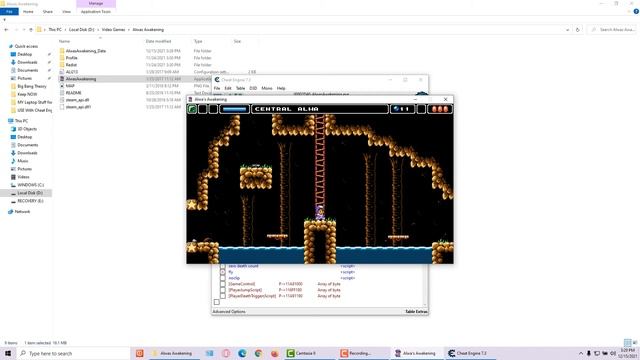
Task: Open Local Disk (D:) in navigation pane
Action: tap(30, 193)
